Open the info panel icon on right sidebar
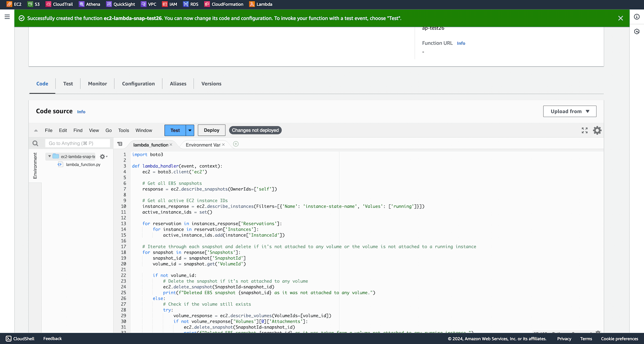Viewport: 644px width, 344px height. pyautogui.click(x=637, y=17)
